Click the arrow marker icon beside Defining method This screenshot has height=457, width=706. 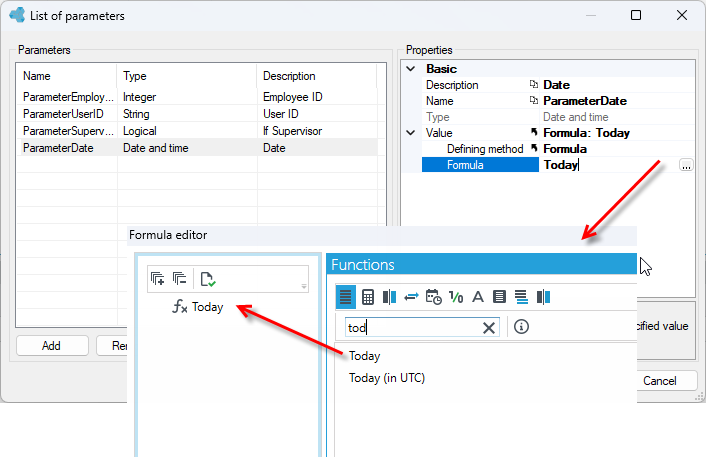pyautogui.click(x=534, y=148)
